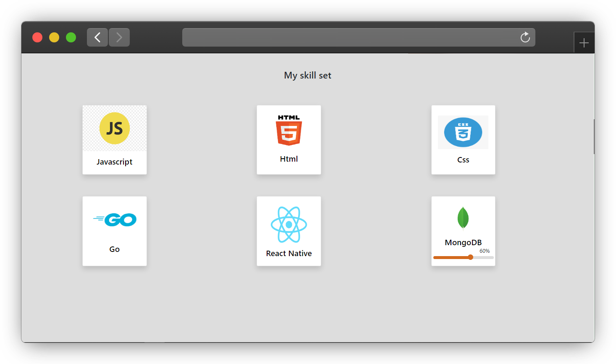616x364 pixels.
Task: Click the "My skill set" heading
Action: point(308,76)
